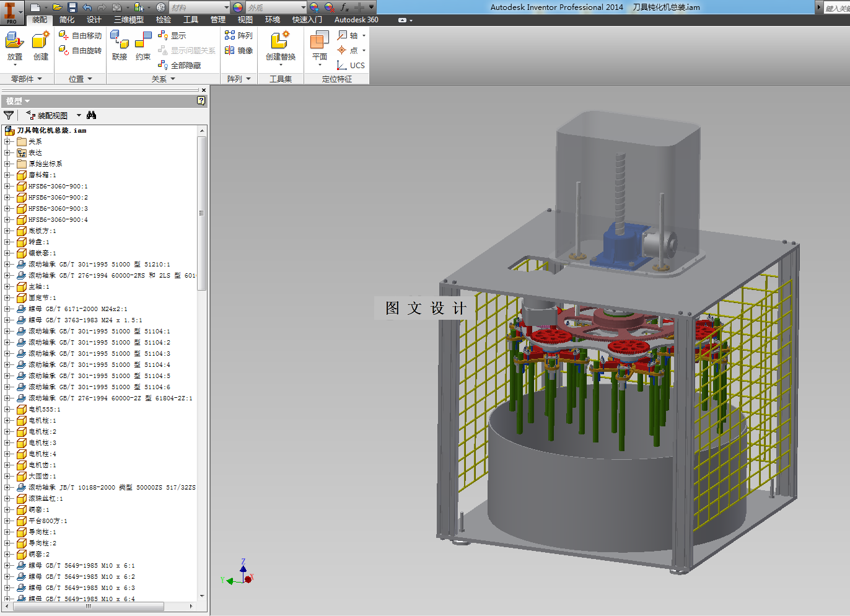Click the binoculars find icon in model browser
Viewport: 850px width, 616px height.
tap(92, 115)
